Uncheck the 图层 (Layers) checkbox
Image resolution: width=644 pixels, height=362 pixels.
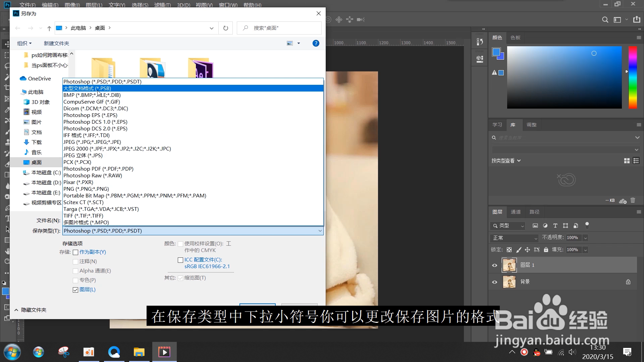(75, 290)
